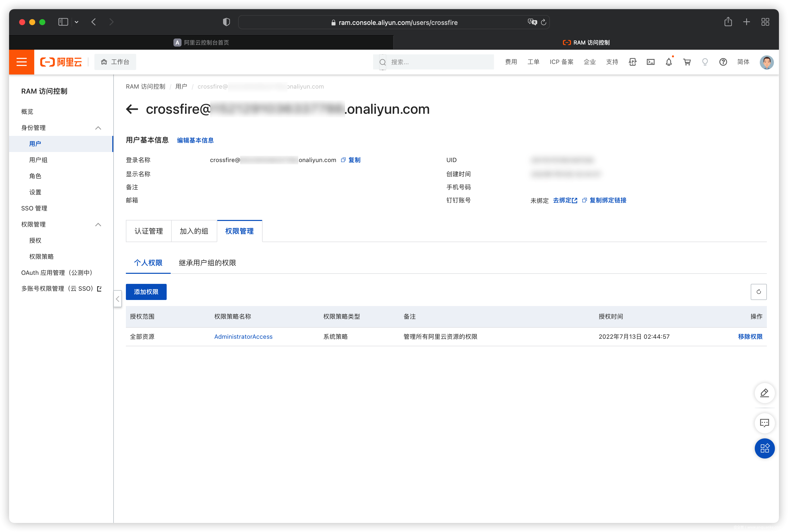This screenshot has width=788, height=532.
Task: Open the AdministratorAccess policy link
Action: [x=243, y=336]
